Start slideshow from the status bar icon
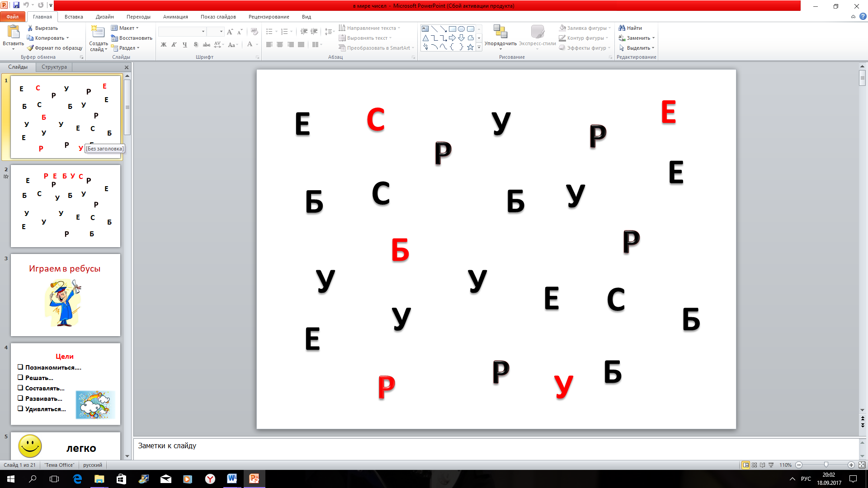This screenshot has width=868, height=488. coord(771,465)
